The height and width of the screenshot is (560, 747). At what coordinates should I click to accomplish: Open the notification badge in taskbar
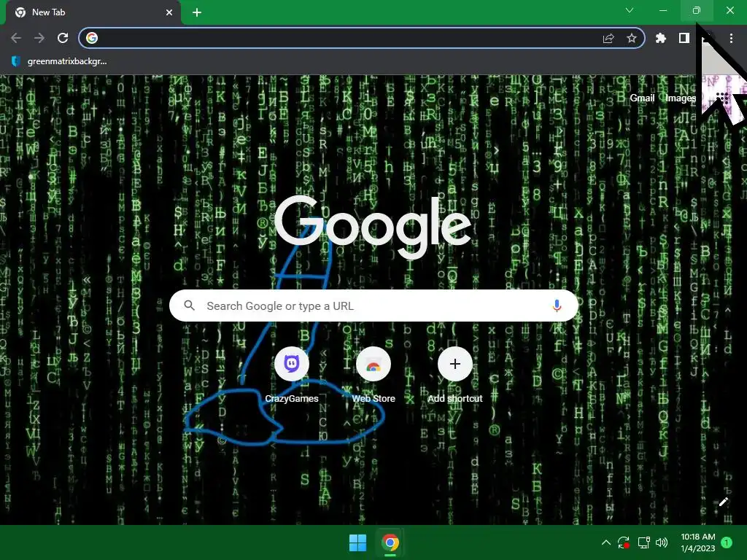pos(727,542)
